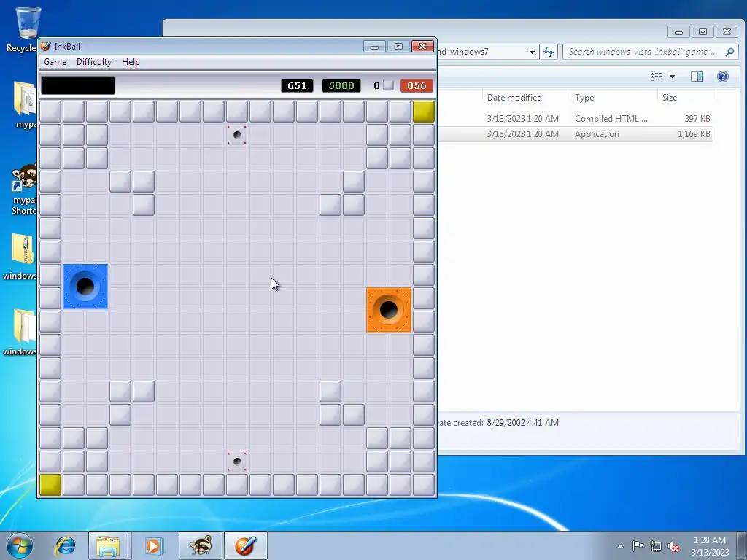Sort by Type column header
The height and width of the screenshot is (560, 747).
tap(614, 98)
